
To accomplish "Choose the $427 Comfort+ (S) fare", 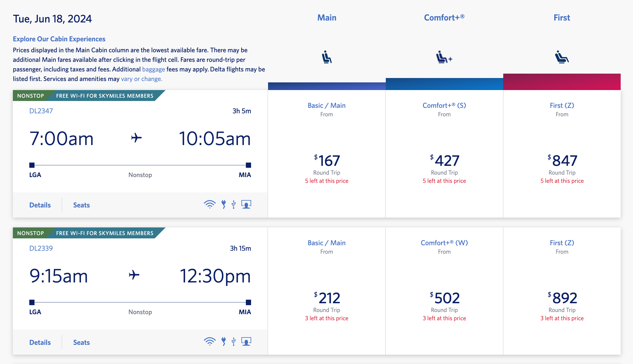I will pos(444,161).
